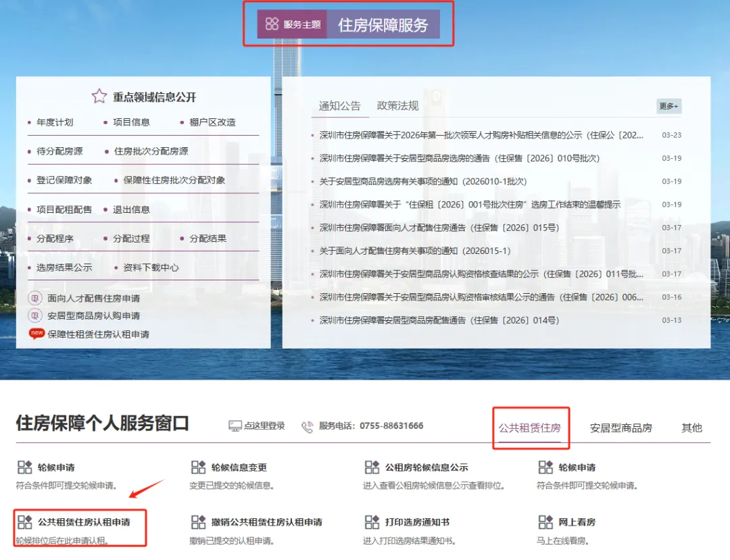
Task: Click the circle icon beside 安居型商品房认购申请
Action: pos(35,316)
